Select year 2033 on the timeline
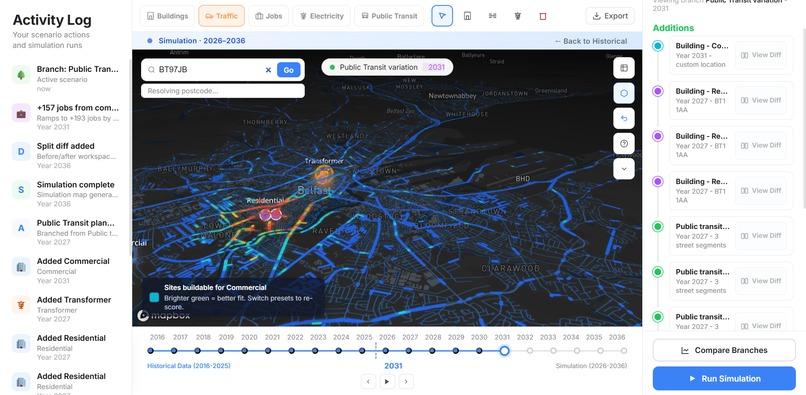This screenshot has width=806, height=395. 553,351
